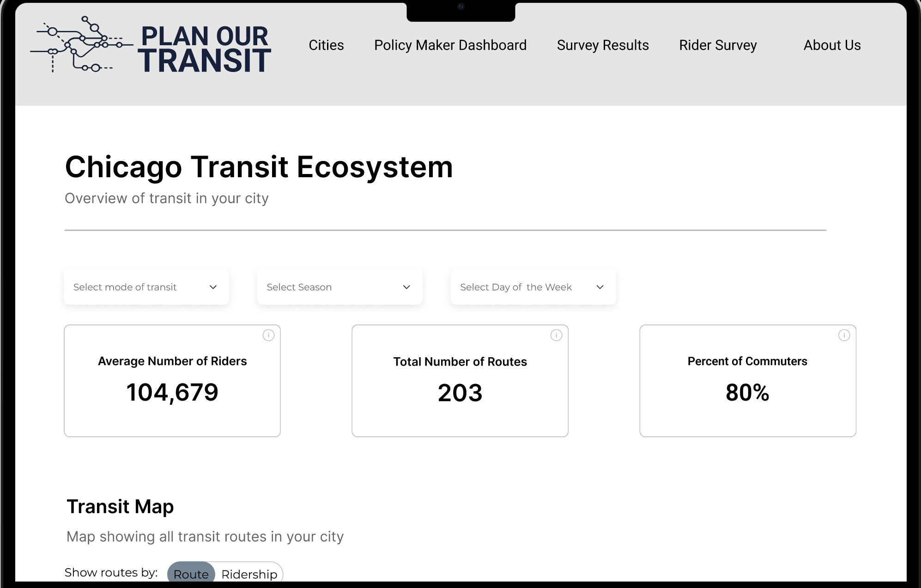Select the Total Number of Routes card
The width and height of the screenshot is (921, 588).
pos(460,381)
